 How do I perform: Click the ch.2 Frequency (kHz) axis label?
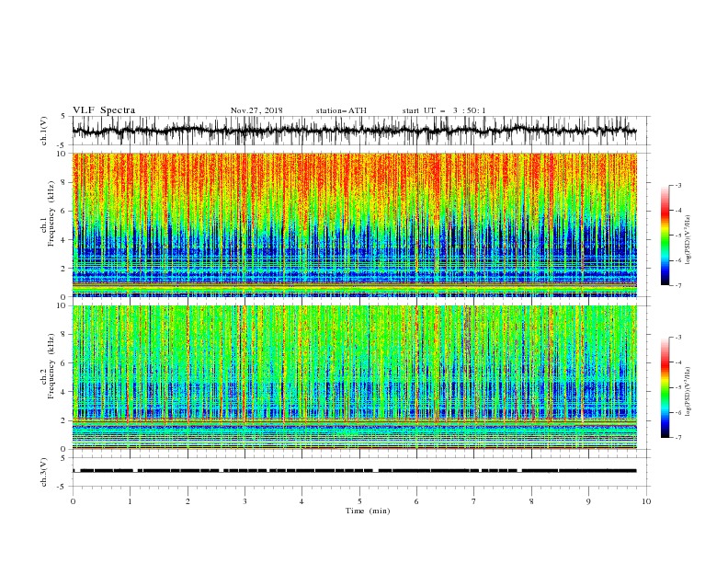point(48,365)
